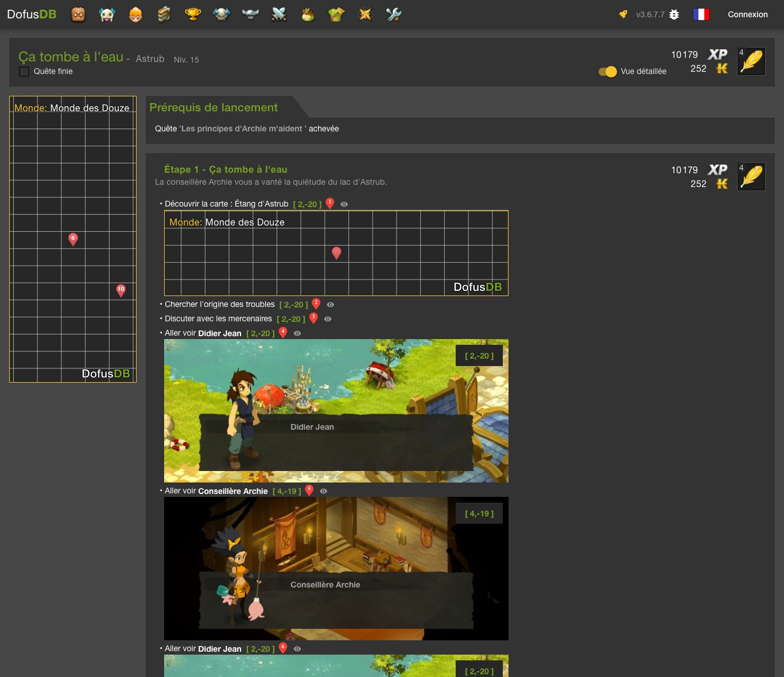This screenshot has width=784, height=677.
Task: Click marker 6 on the sidebar map
Action: [x=73, y=239]
